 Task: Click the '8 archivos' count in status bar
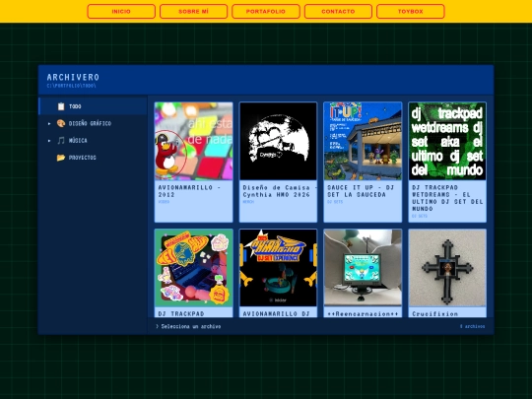click(x=472, y=326)
